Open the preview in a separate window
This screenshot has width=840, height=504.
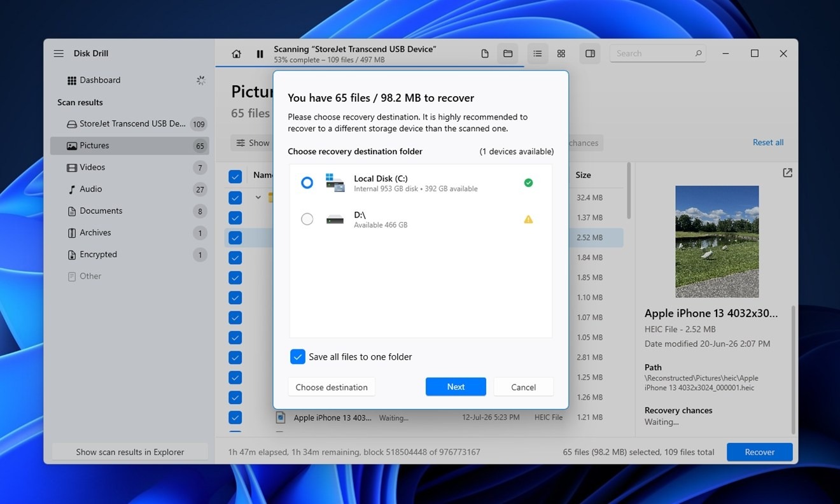pos(787,173)
